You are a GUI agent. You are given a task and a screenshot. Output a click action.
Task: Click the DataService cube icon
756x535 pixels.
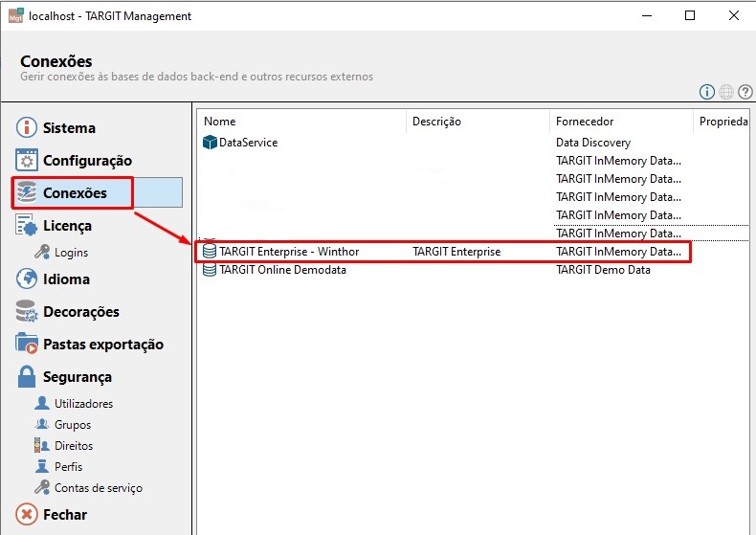(x=210, y=143)
